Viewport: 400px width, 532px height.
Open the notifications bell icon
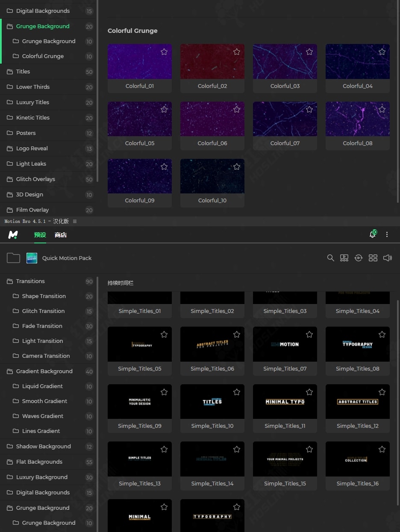373,234
